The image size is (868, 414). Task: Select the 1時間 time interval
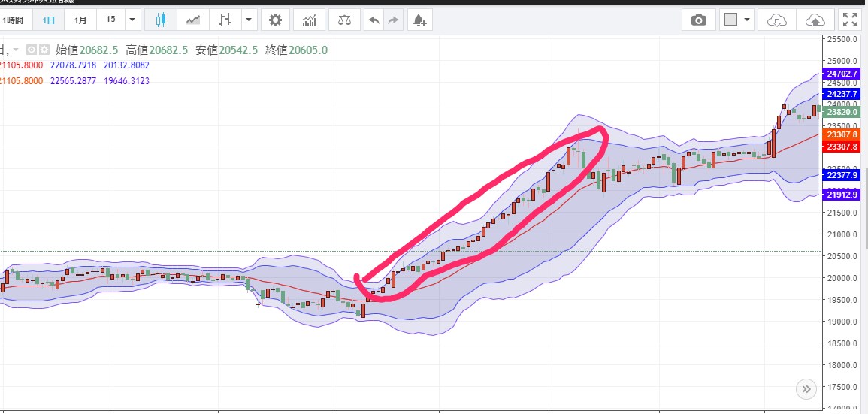click(x=12, y=20)
